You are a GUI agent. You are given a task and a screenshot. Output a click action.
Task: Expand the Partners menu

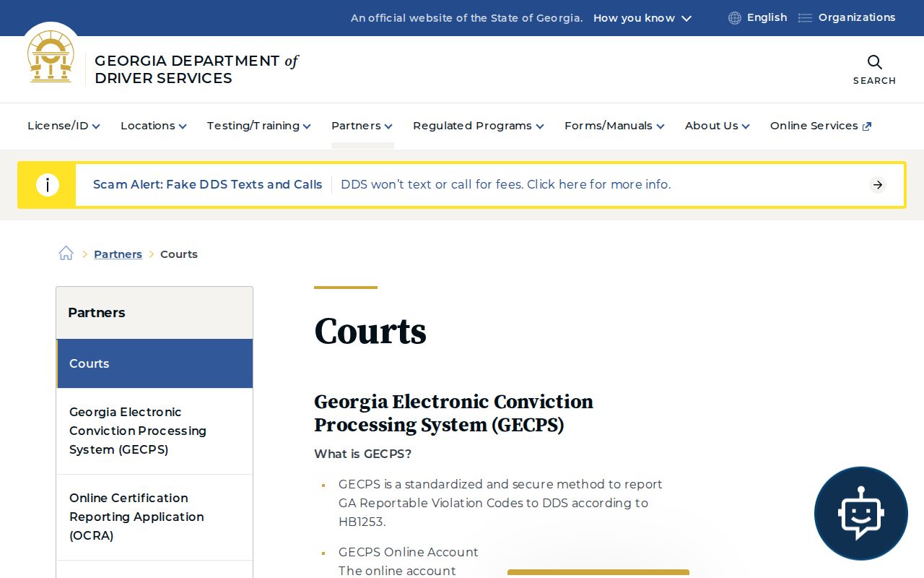point(362,126)
